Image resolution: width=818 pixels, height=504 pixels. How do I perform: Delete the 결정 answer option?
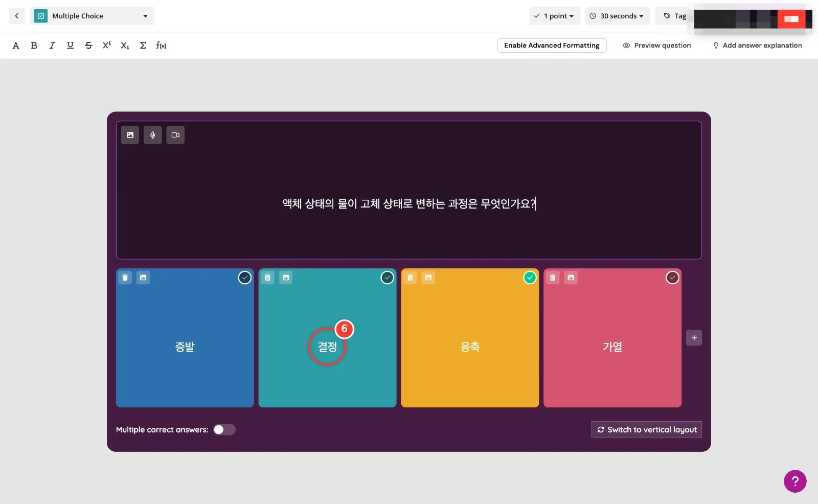(x=267, y=278)
